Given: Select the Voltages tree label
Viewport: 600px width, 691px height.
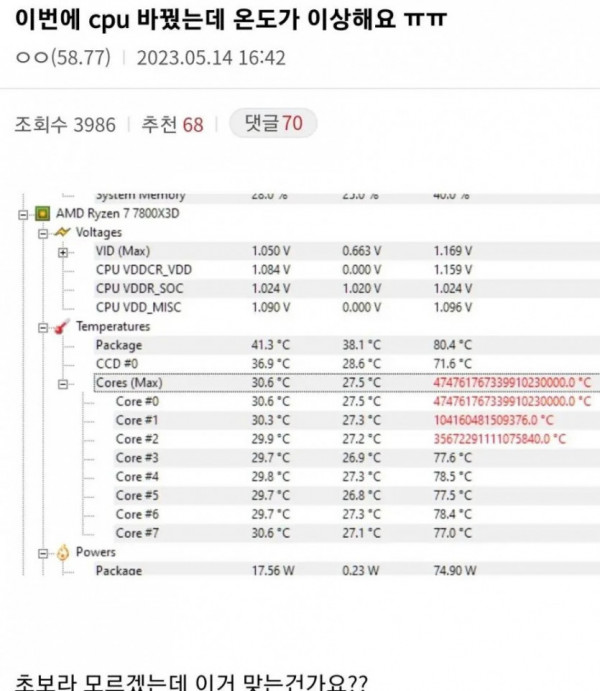Looking at the screenshot, I should point(99,232).
